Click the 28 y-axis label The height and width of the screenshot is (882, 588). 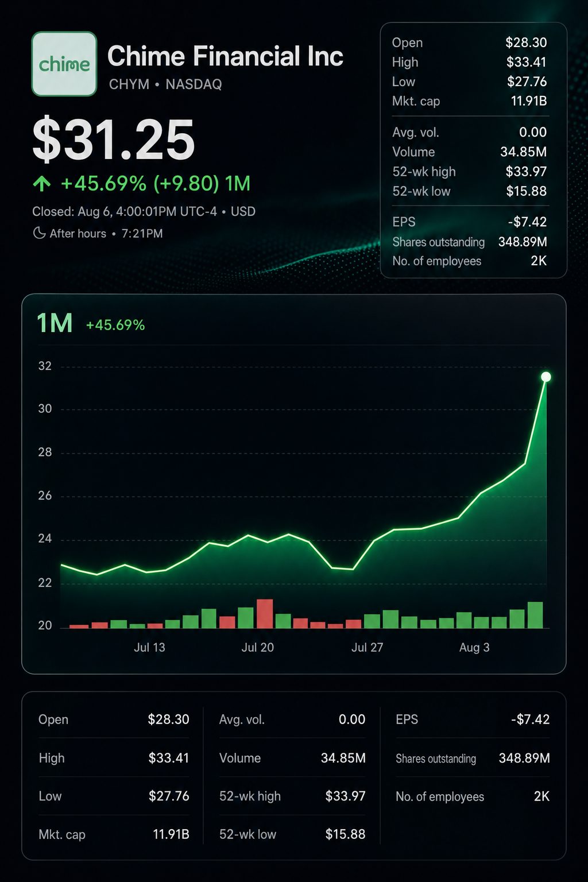click(45, 452)
